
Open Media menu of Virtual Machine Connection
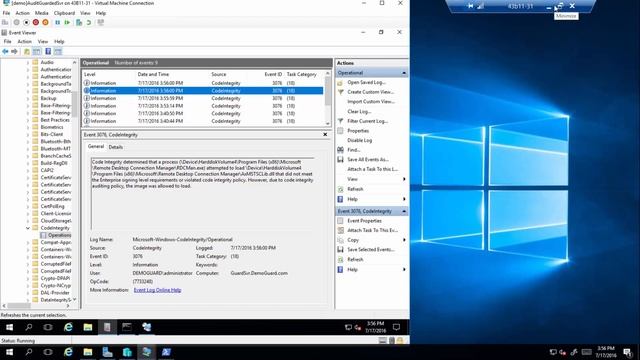(41, 13)
